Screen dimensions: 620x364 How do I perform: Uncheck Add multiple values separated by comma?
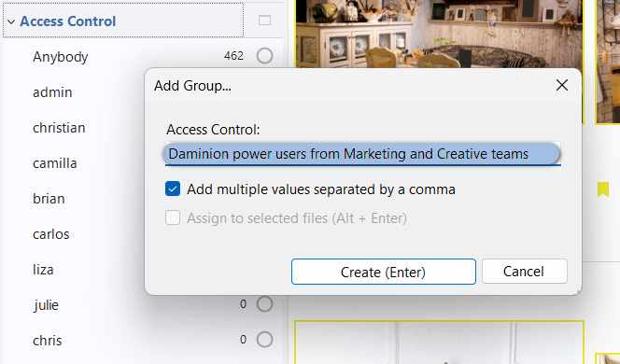point(173,189)
